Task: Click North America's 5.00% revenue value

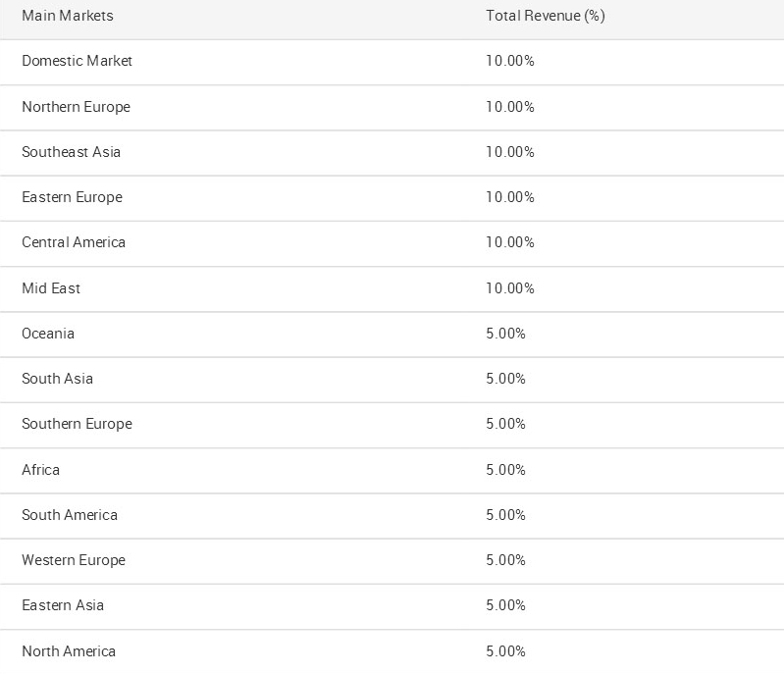Action: tap(505, 651)
